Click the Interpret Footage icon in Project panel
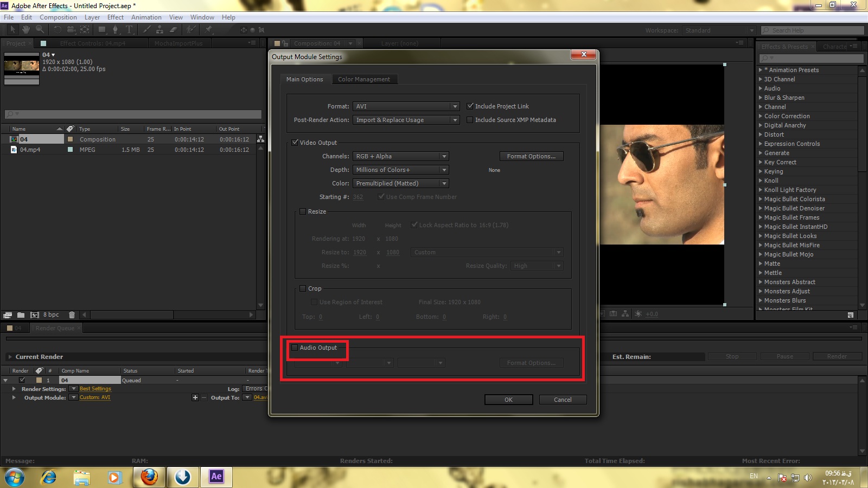 tap(8, 314)
